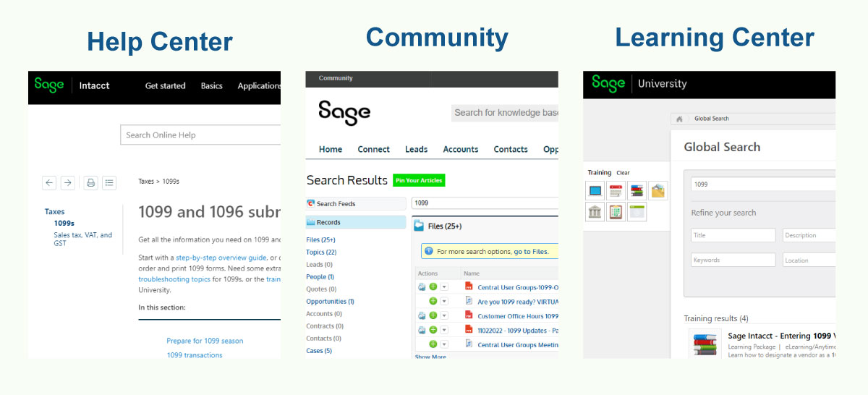Select 1099s in Help Center sidebar
The image size is (868, 395).
[x=64, y=224]
